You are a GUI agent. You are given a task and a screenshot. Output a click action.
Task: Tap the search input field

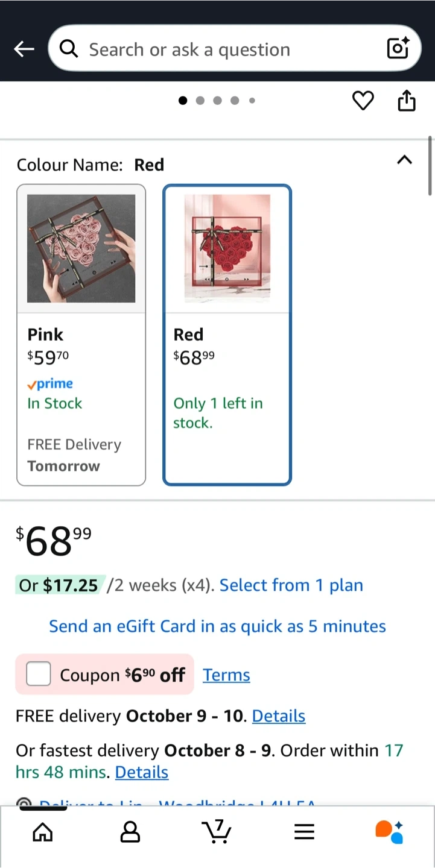click(229, 49)
